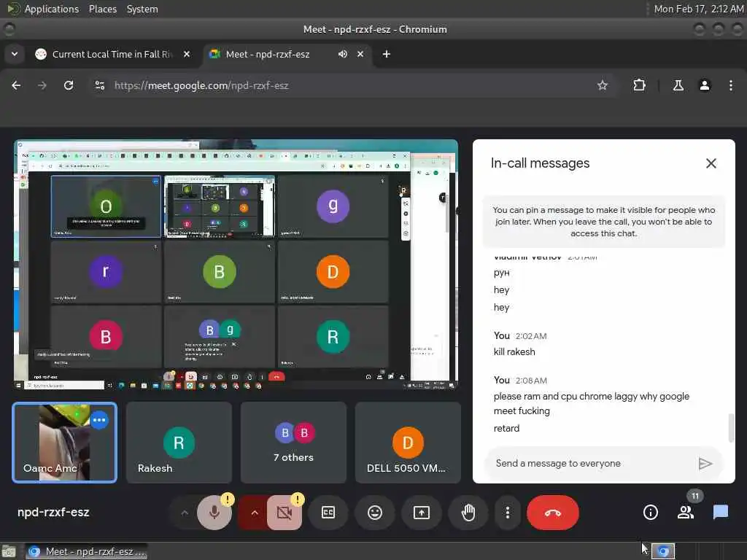The width and height of the screenshot is (747, 560).
Task: Click the Present now screen share icon
Action: pos(422,513)
